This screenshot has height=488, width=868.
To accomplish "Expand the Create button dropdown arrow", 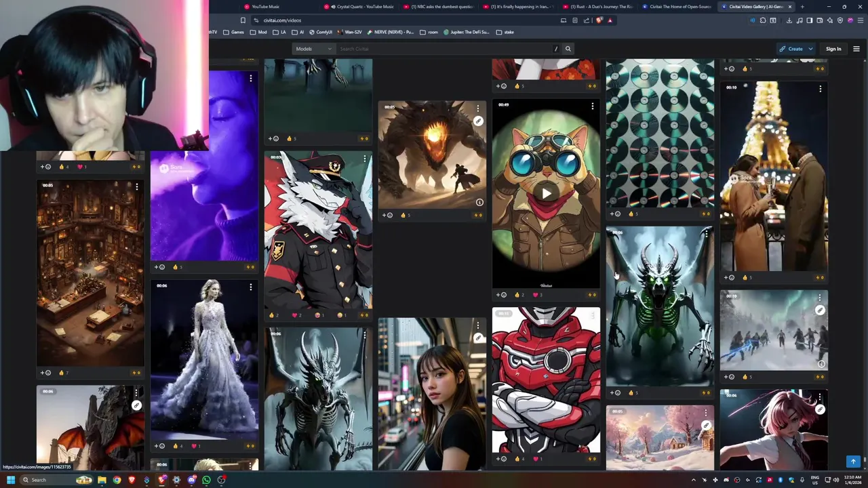I will pyautogui.click(x=810, y=49).
